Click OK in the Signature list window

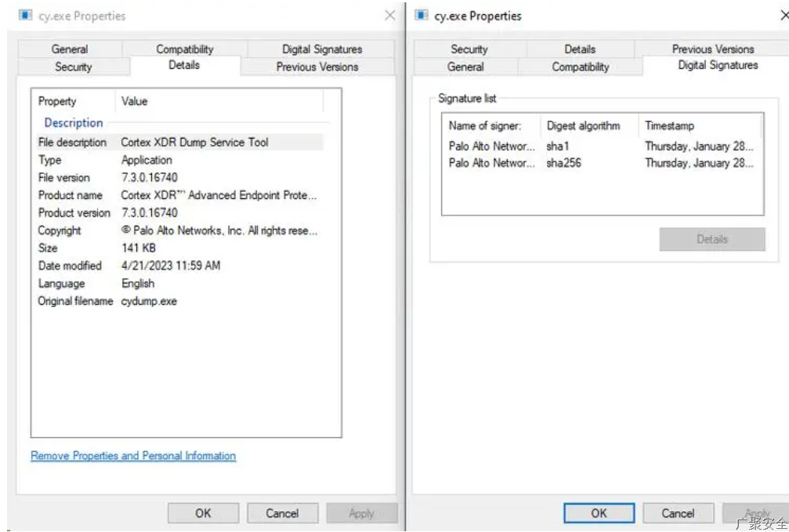[x=599, y=513]
